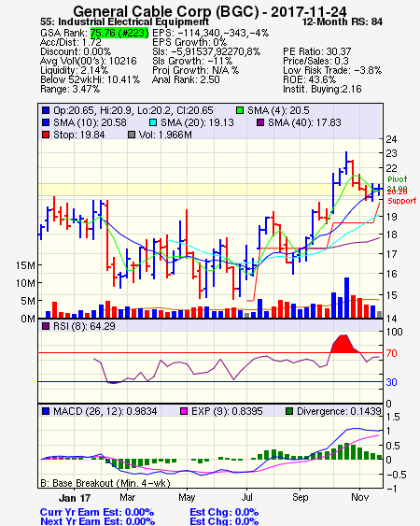The width and height of the screenshot is (420, 526).
Task: Click the Discount: 0.00% text
Action: (x=76, y=51)
